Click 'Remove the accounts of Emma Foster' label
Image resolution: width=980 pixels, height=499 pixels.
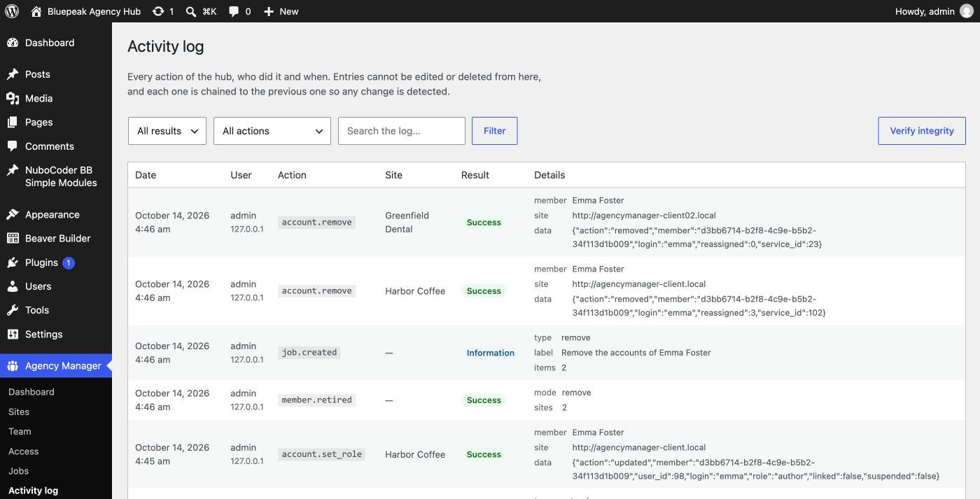point(636,353)
